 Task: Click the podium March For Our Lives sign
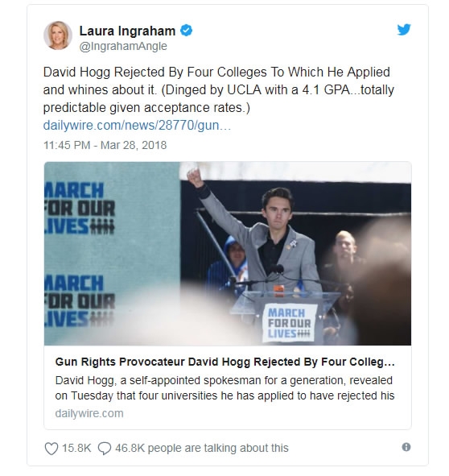(x=290, y=323)
